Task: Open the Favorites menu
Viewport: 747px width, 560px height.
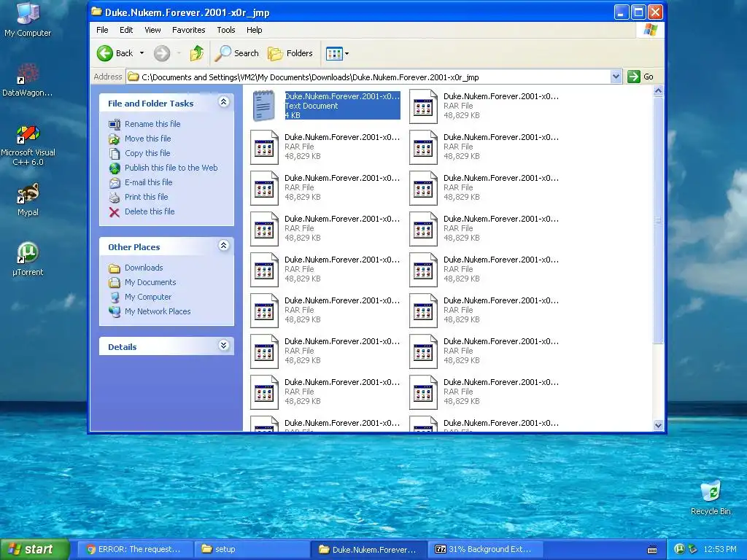Action: tap(189, 30)
